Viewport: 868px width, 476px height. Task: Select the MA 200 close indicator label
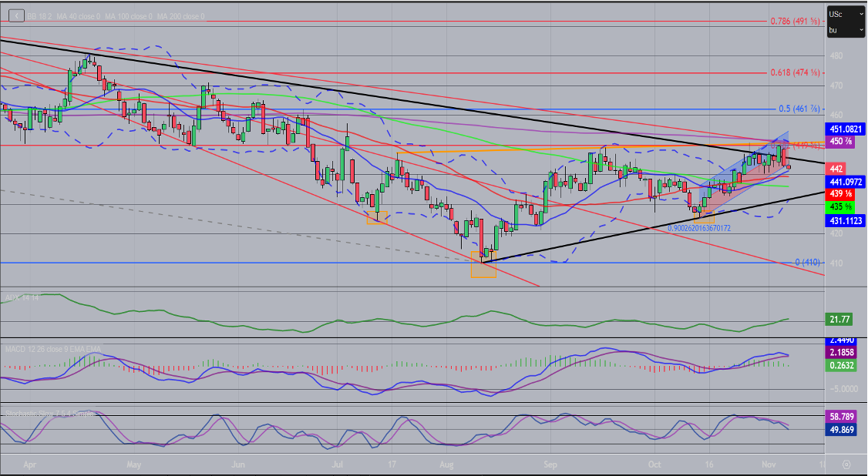181,15
